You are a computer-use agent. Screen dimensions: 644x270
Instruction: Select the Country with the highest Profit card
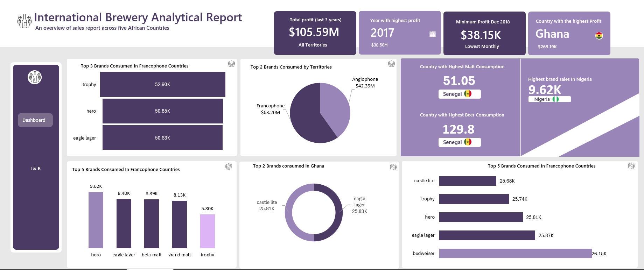coord(569,34)
